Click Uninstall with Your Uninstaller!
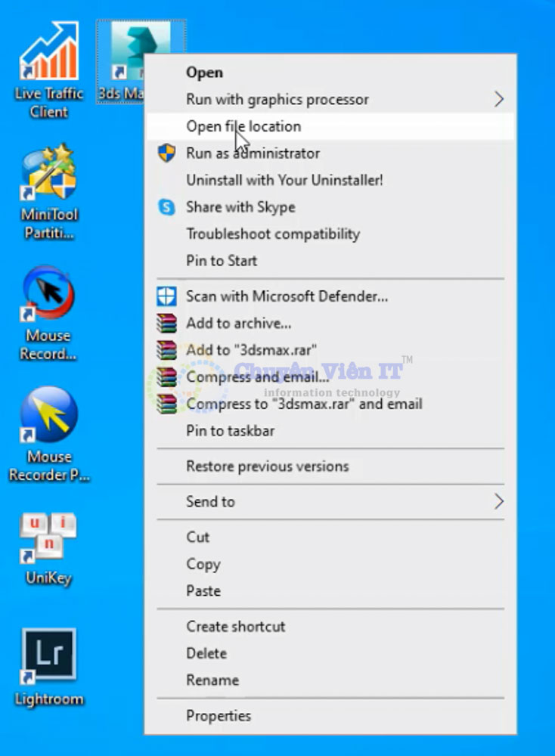The width and height of the screenshot is (555, 756). tap(284, 180)
